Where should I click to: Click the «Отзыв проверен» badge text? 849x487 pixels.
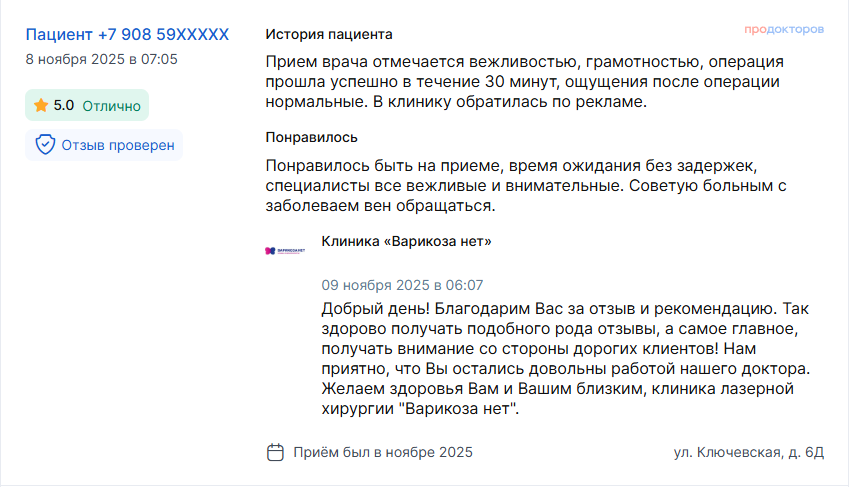point(118,145)
